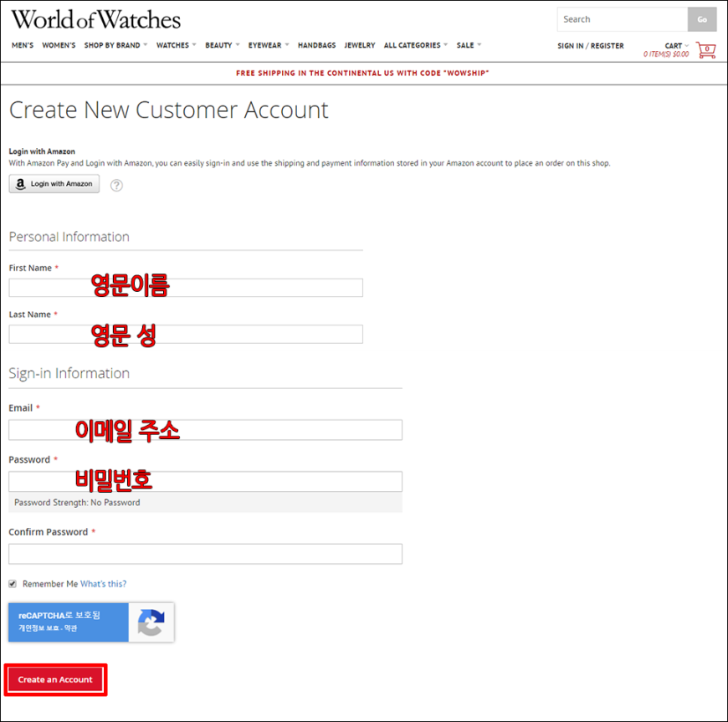Focus the Search input box
Viewport: 728px width, 722px height.
(x=622, y=19)
